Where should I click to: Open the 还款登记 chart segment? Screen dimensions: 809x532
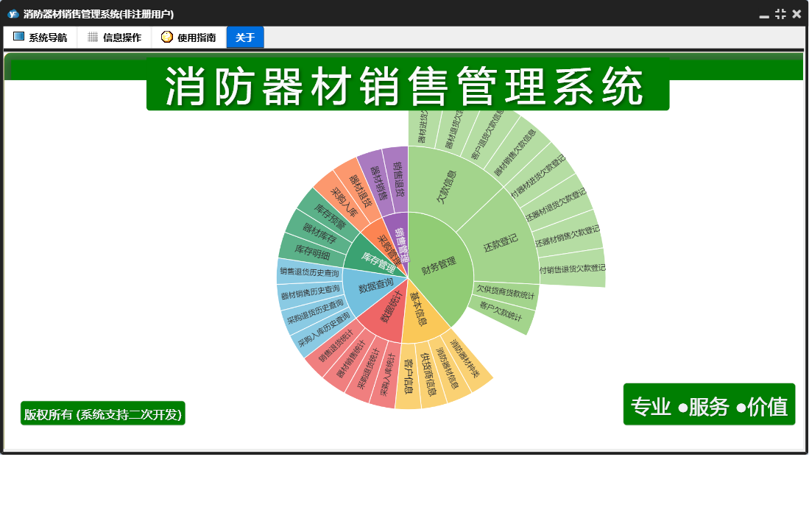point(501,242)
